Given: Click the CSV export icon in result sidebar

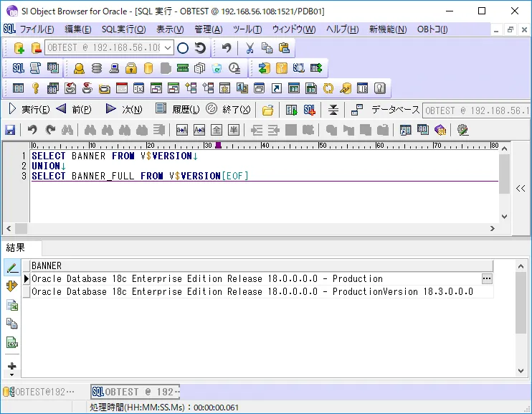Looking at the screenshot, I should (x=12, y=342).
